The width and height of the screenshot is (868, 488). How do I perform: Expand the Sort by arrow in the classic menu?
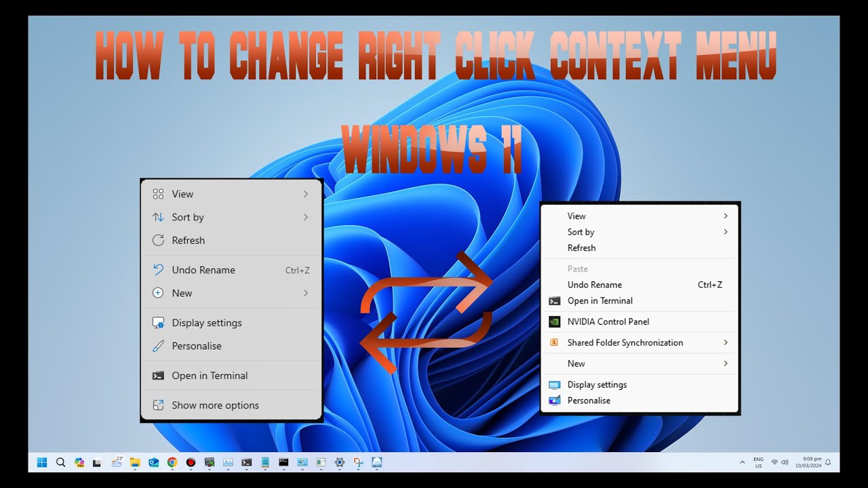pyautogui.click(x=726, y=232)
